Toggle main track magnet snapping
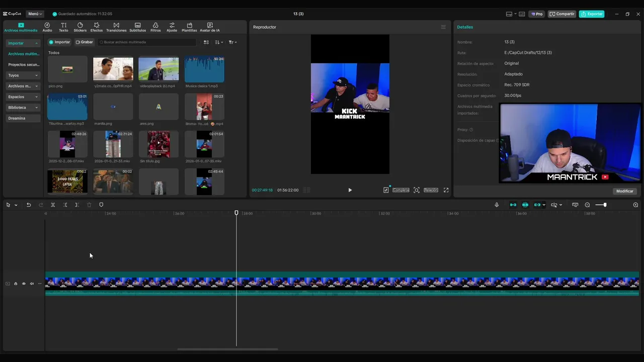Image resolution: width=644 pixels, height=362 pixels. [x=513, y=205]
